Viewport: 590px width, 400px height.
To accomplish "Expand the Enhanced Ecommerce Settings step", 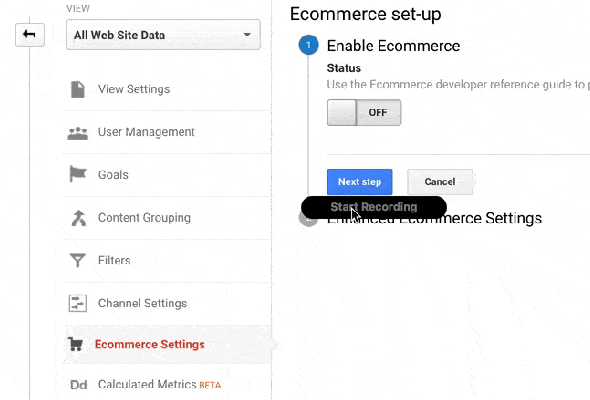I will [x=434, y=218].
